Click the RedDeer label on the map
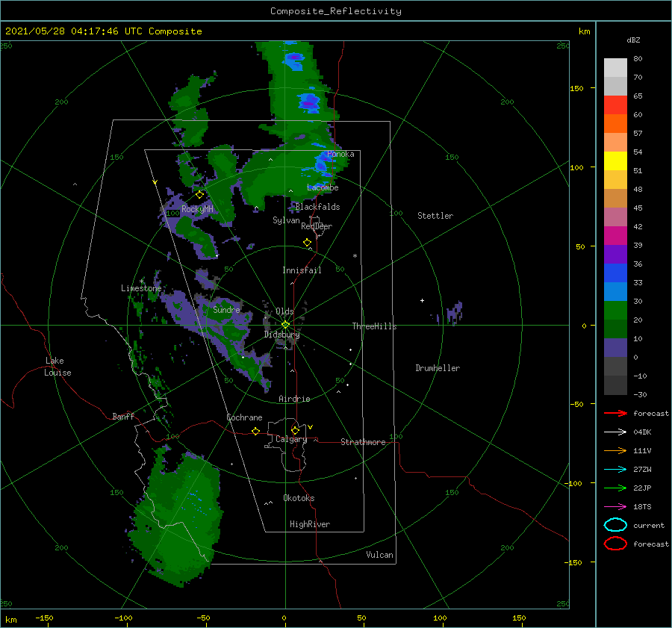Screen dimensions: 672x628 pos(317,226)
